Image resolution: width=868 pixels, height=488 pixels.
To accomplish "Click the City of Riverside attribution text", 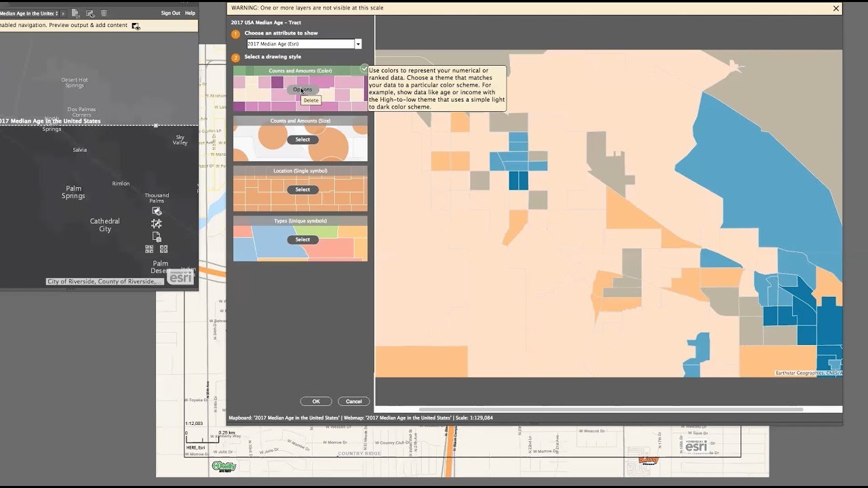I will click(x=104, y=281).
